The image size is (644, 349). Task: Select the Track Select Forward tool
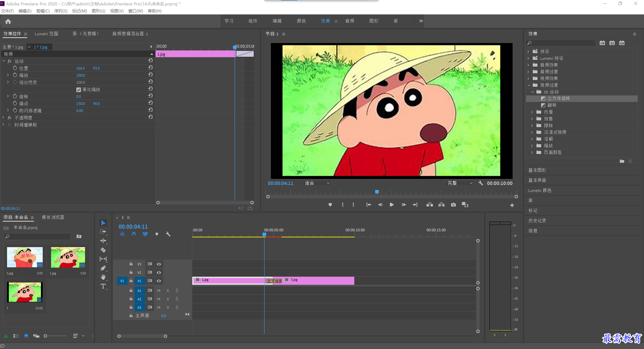tap(103, 232)
